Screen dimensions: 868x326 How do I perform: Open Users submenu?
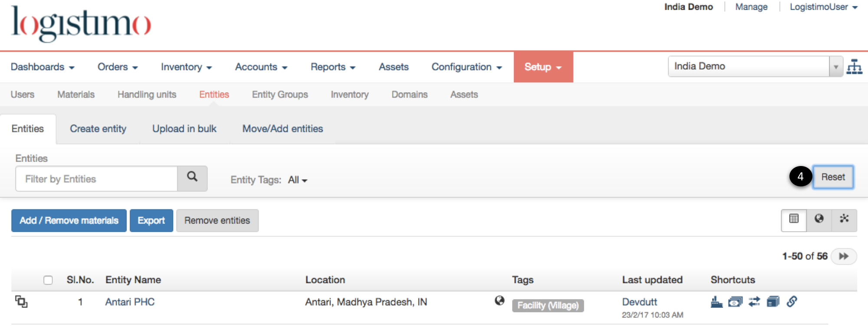click(23, 95)
